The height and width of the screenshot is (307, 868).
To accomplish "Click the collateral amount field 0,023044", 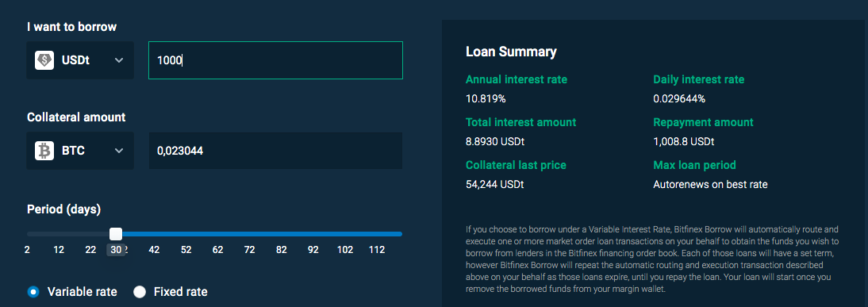I will (x=275, y=151).
